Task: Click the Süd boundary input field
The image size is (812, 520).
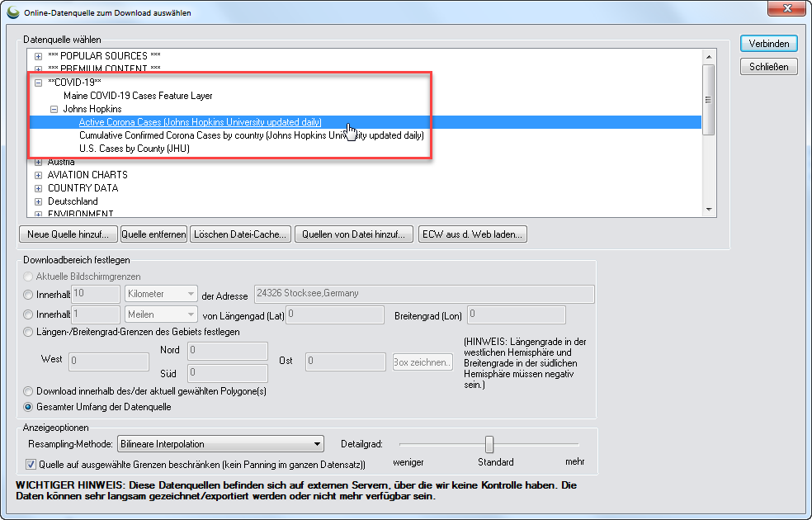Action: click(x=228, y=373)
